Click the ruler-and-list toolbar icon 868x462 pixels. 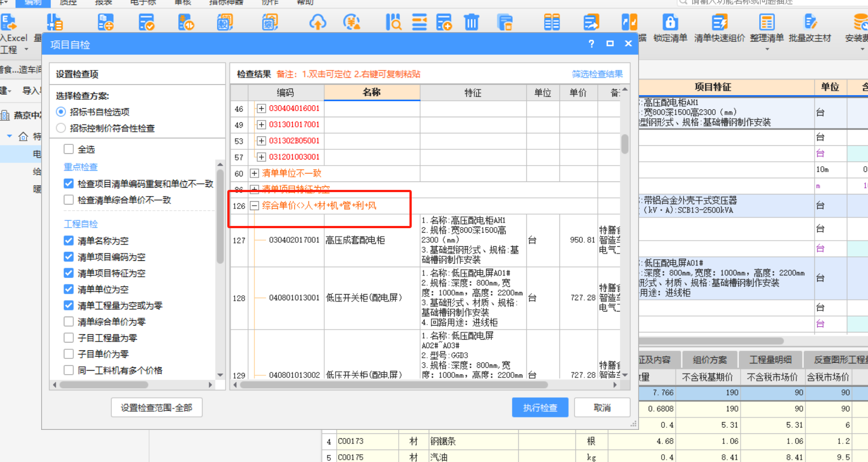point(55,23)
